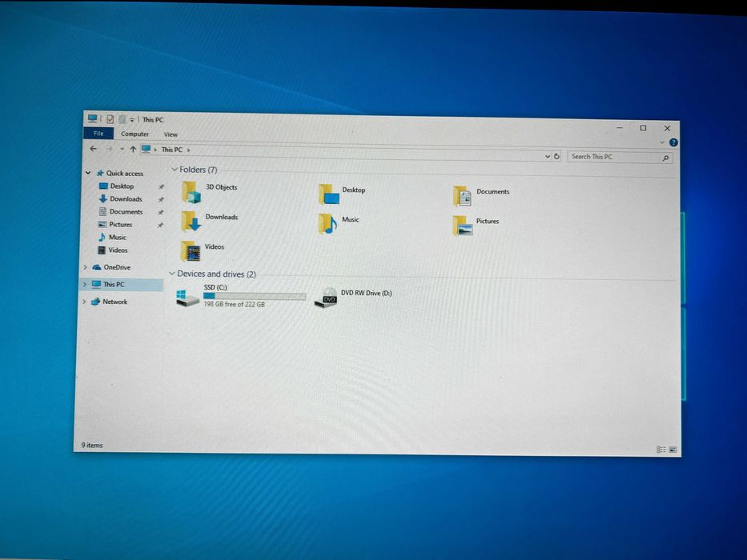This screenshot has height=560, width=747.
Task: Open the Music folder icon in Folders
Action: coord(327,224)
